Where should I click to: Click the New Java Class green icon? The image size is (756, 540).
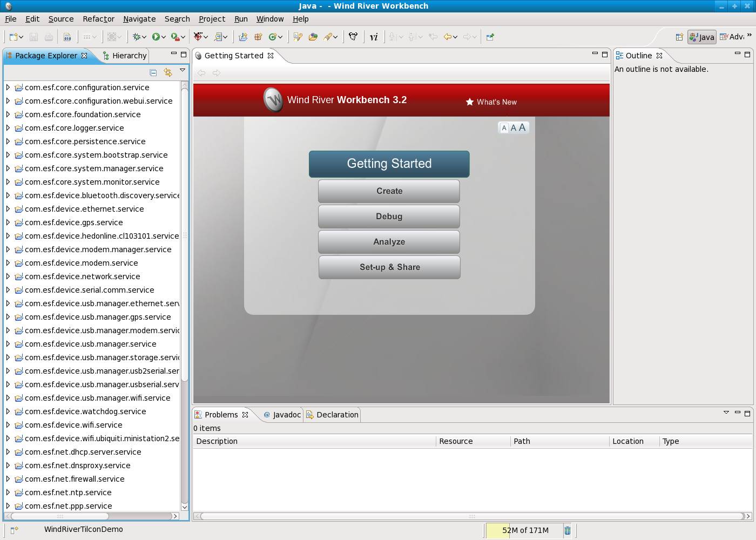(x=273, y=37)
